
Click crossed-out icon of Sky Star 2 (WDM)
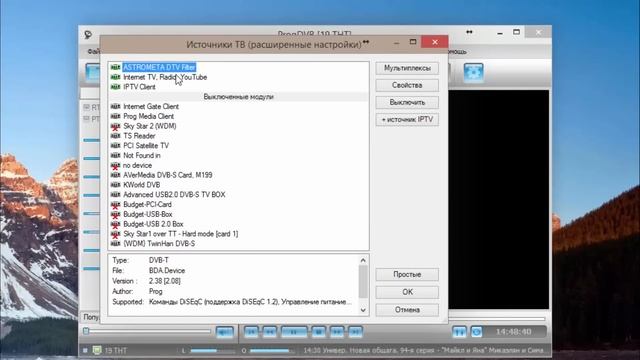116,126
